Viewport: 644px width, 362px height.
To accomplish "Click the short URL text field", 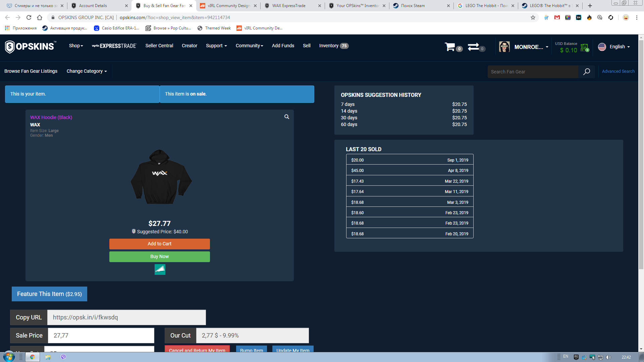I will coord(126,317).
